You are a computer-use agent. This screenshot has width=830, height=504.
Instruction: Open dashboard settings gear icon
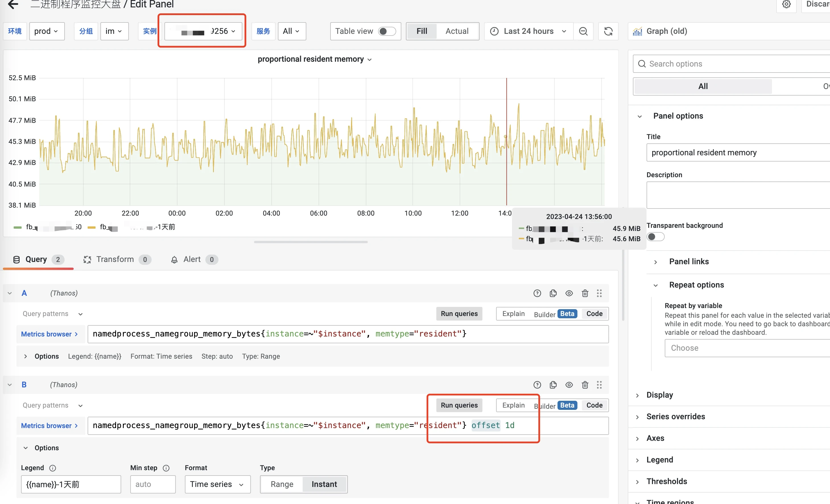[786, 4]
